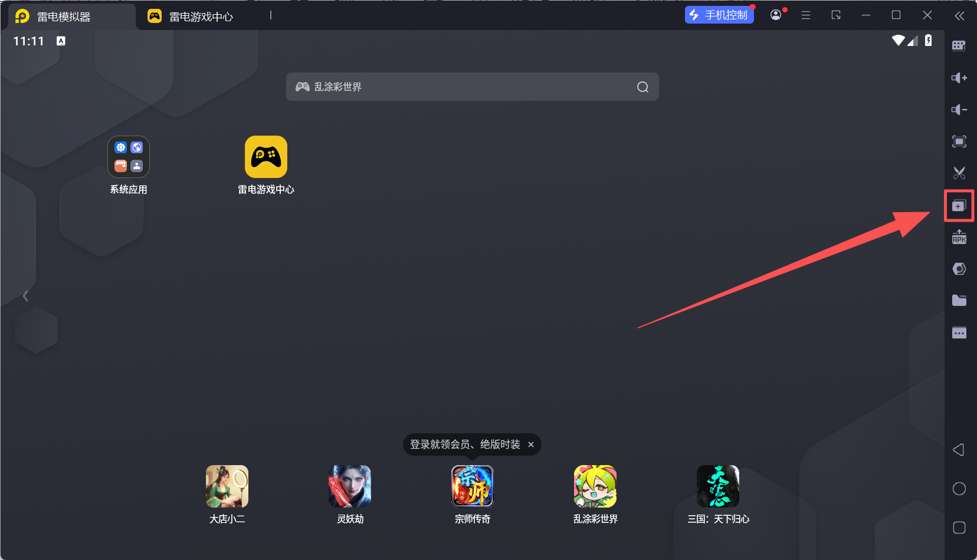The image size is (977, 560).
Task: Click the 11:11 clock in status bar
Action: point(29,41)
